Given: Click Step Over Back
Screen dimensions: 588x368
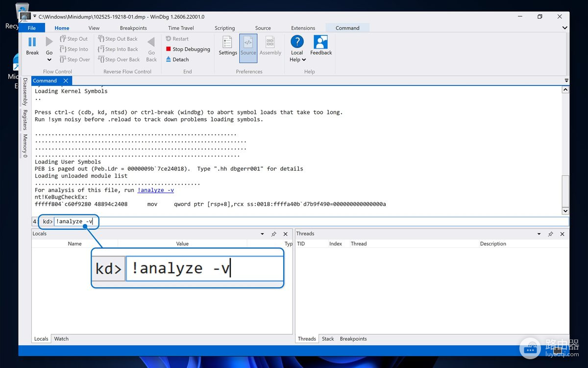Looking at the screenshot, I should coord(119,59).
